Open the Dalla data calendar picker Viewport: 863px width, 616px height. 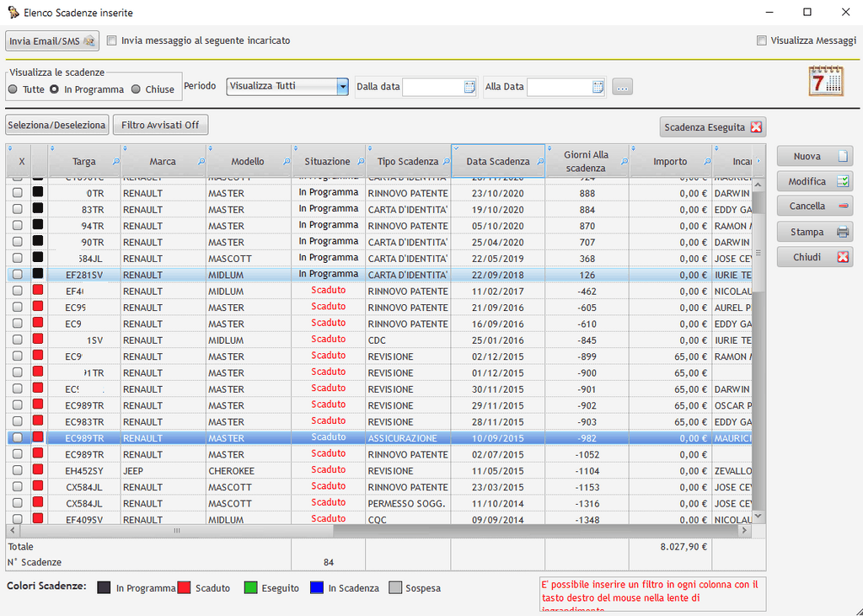click(x=469, y=87)
